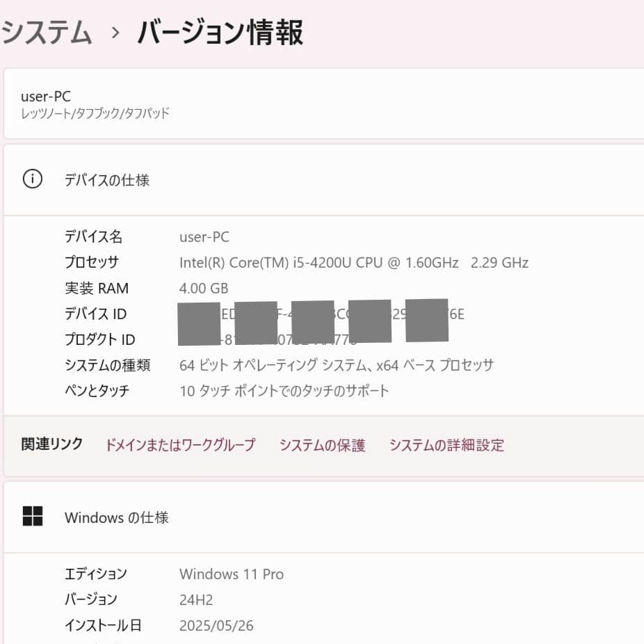Select the バージョン情報 page heading
Viewport: 644px width, 644px height.
(220, 31)
